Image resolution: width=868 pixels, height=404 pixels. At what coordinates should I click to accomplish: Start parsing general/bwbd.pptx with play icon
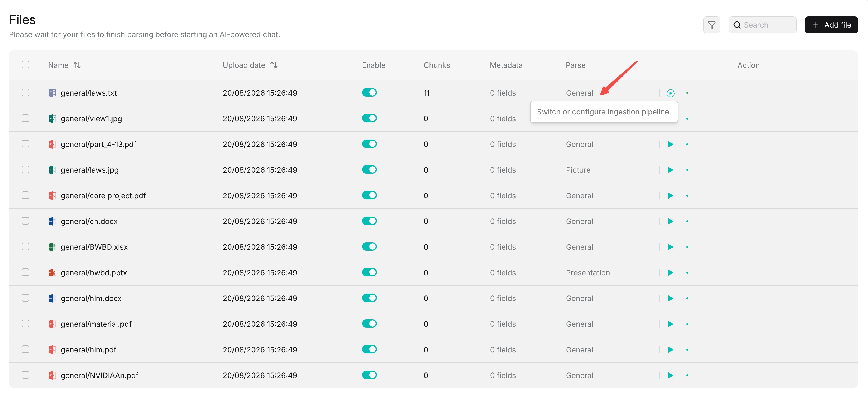click(670, 273)
